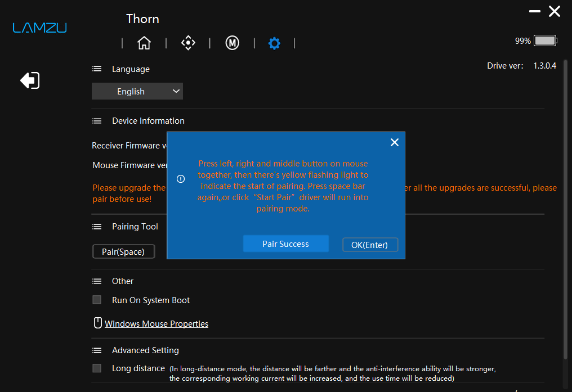The width and height of the screenshot is (572, 392).
Task: Click the list icon beside Advanced Setting
Action: pyautogui.click(x=97, y=350)
